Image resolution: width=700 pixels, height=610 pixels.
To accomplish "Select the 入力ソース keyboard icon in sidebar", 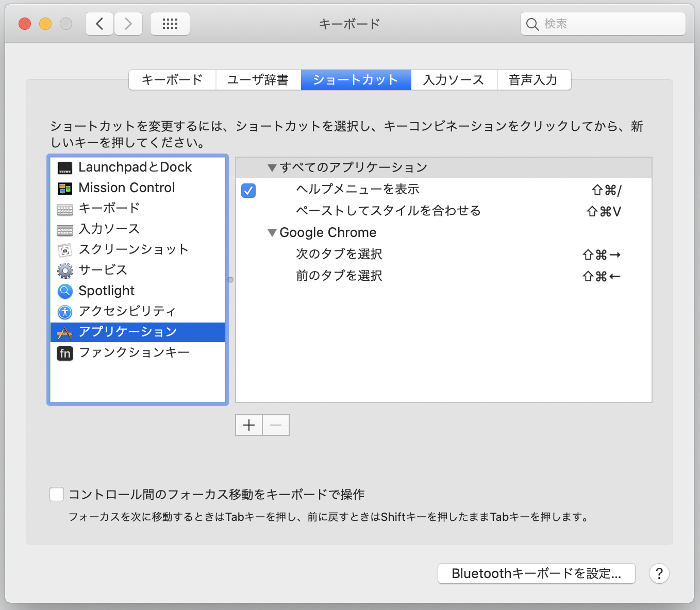I will [64, 229].
